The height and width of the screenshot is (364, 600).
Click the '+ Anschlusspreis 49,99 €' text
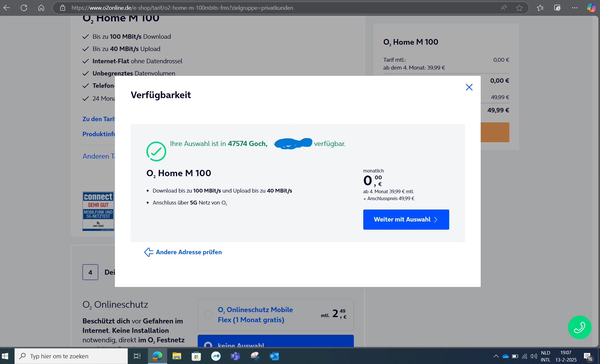[389, 199]
